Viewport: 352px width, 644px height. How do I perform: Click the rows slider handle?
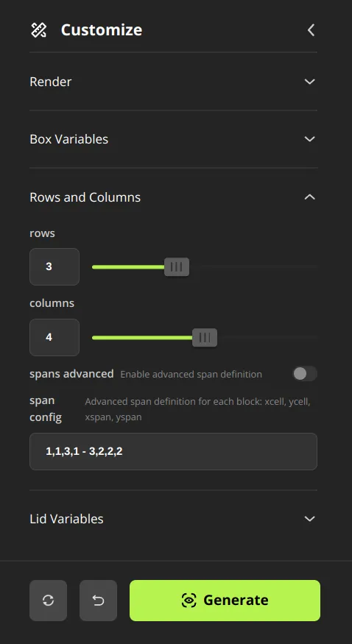tap(177, 267)
